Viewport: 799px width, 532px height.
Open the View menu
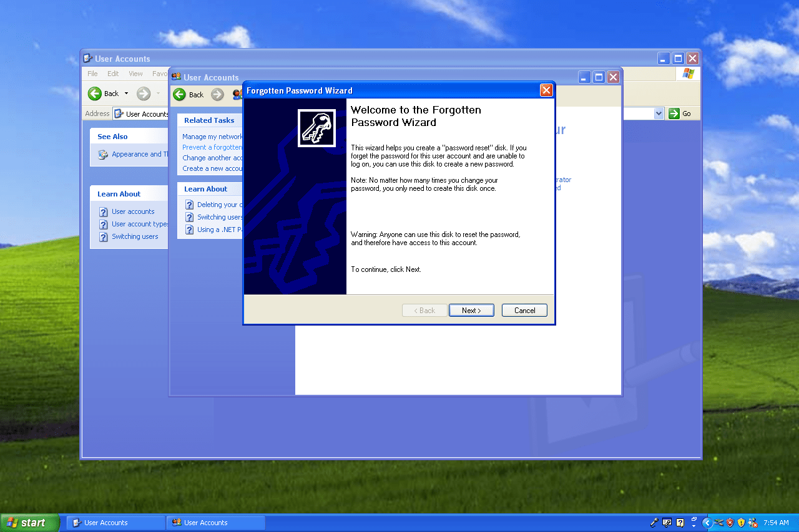[x=135, y=73]
